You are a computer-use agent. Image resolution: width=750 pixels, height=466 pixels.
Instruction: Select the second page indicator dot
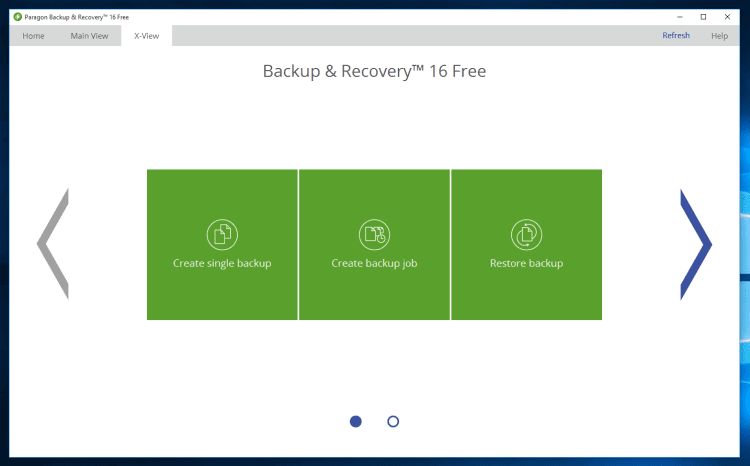[x=393, y=422]
